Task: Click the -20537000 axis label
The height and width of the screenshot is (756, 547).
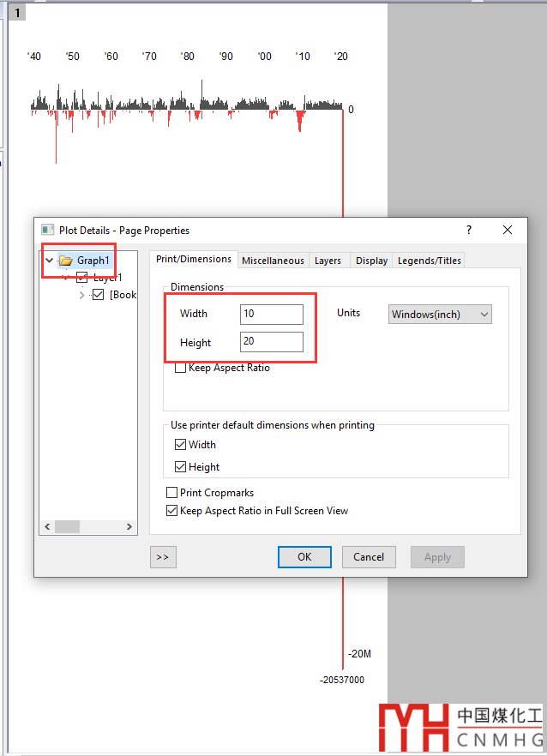Action: point(342,680)
